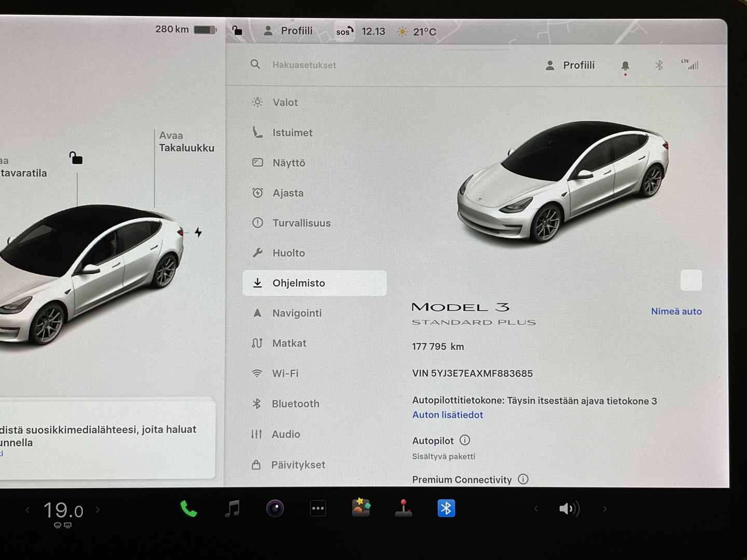Tap the unlock padlock above the car
The image size is (747, 560).
point(76,157)
